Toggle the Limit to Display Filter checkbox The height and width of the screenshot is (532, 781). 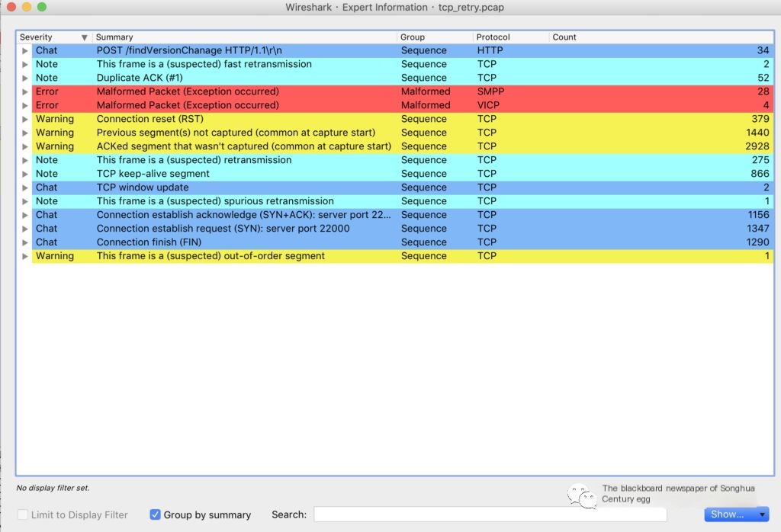click(22, 514)
